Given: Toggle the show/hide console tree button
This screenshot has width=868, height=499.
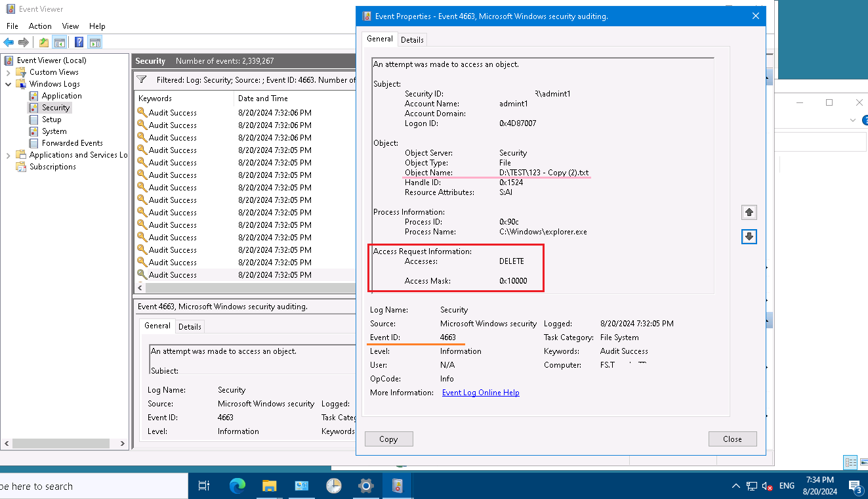Looking at the screenshot, I should tap(60, 42).
